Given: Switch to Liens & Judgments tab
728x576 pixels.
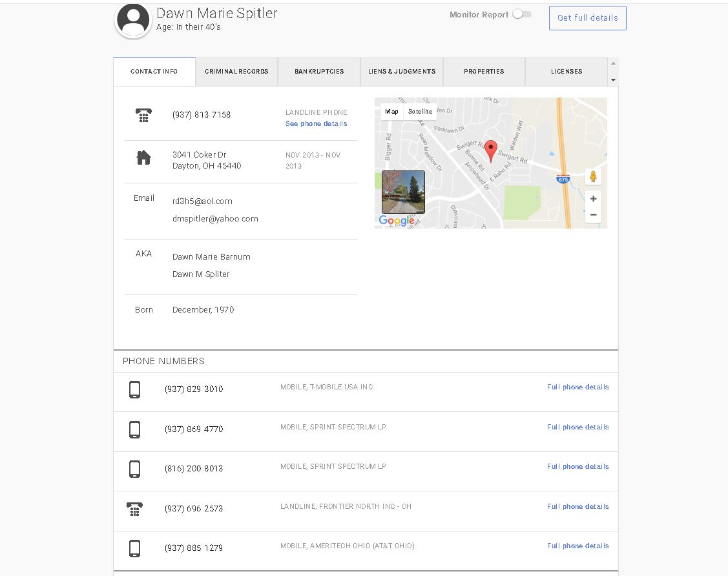Looking at the screenshot, I should (402, 72).
